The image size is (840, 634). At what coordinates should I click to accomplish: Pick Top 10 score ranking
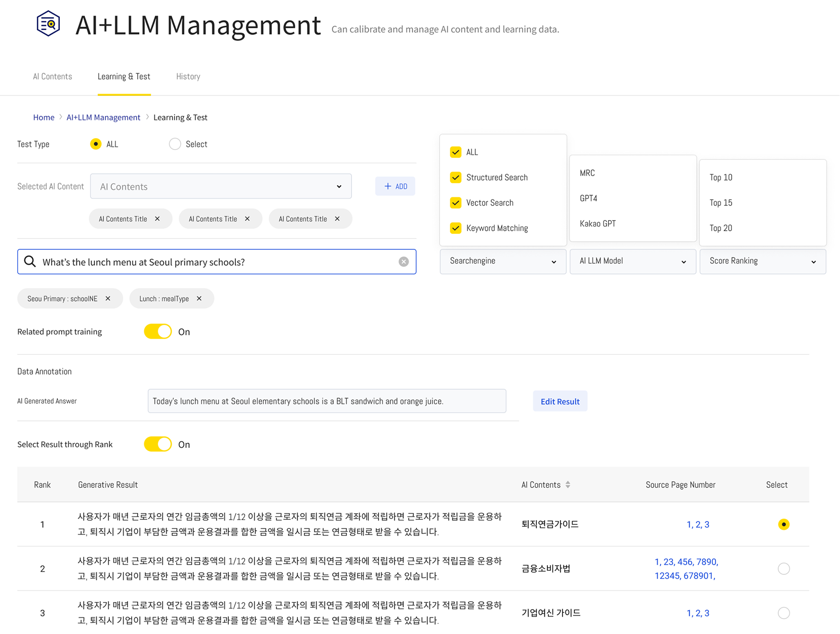(721, 177)
